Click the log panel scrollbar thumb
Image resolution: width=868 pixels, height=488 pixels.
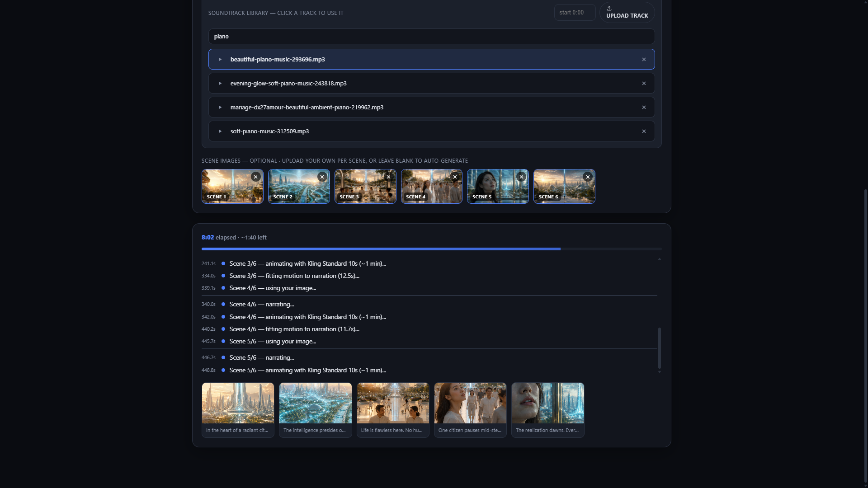[659, 348]
